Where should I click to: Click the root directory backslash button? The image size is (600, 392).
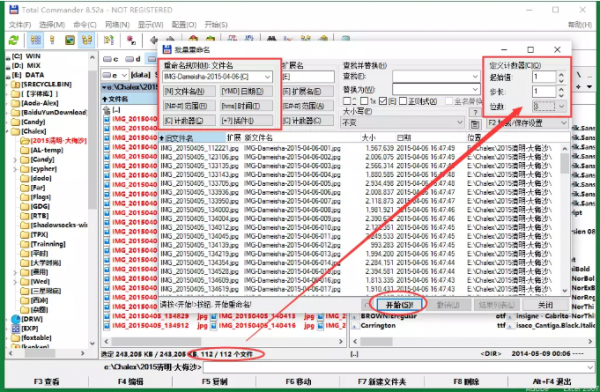point(579,75)
